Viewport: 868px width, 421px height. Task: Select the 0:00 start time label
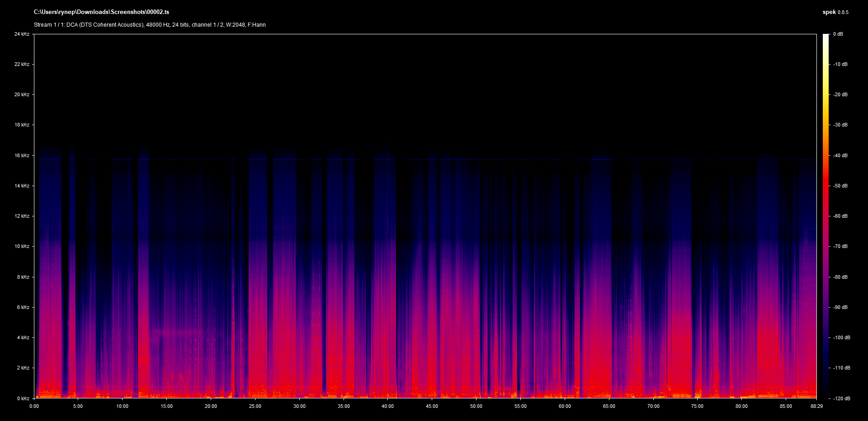point(34,406)
